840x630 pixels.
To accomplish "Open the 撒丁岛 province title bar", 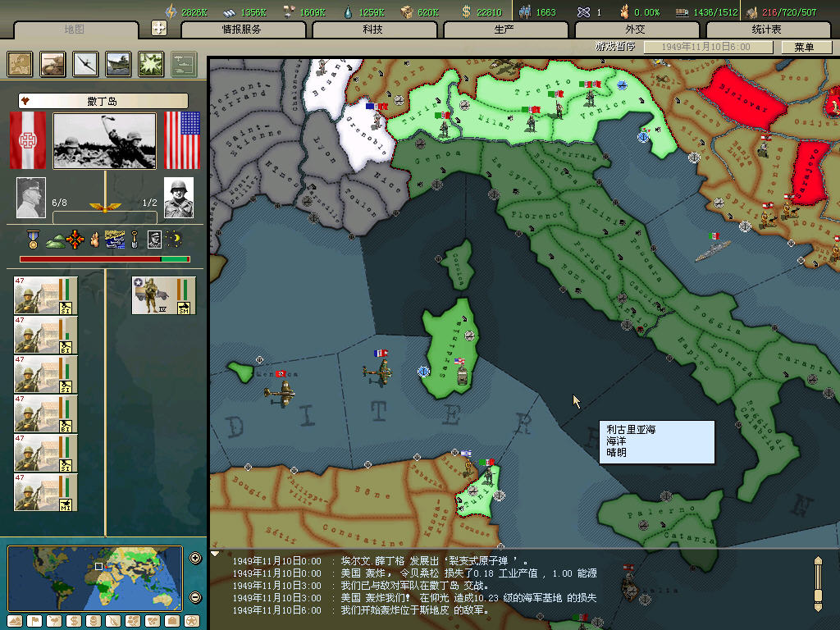I will (x=103, y=101).
